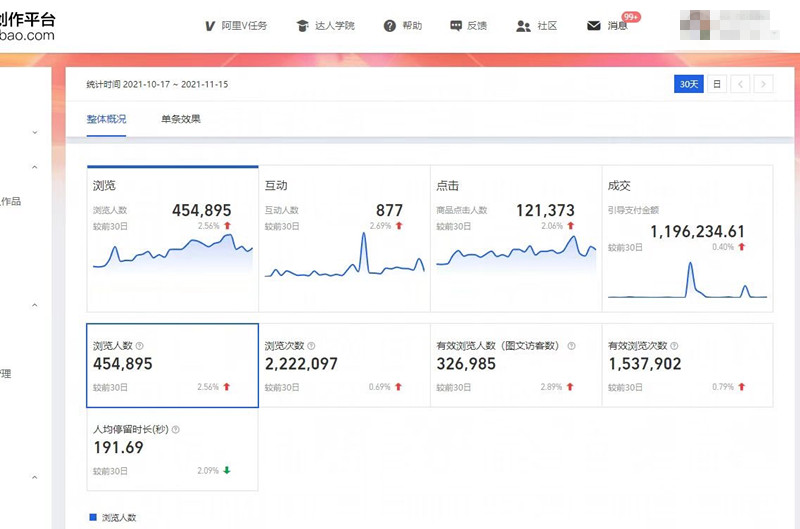
Task: Click the info icon beside 浏览人数
Action: pos(140,346)
